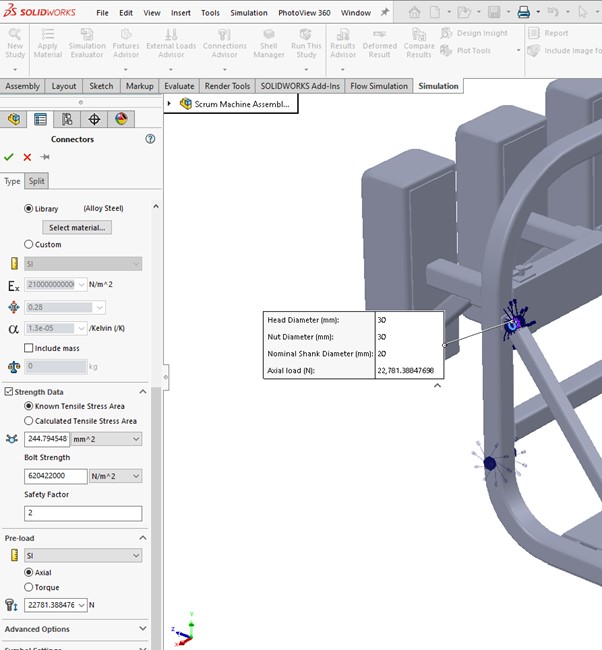Select Torque pre-load radio button
The width and height of the screenshot is (602, 650).
pyautogui.click(x=29, y=587)
